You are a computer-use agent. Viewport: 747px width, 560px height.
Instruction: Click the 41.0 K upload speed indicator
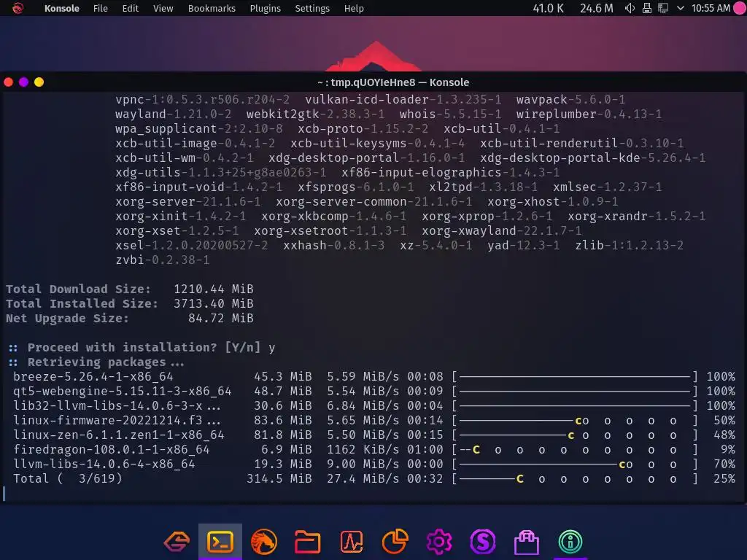(x=549, y=9)
